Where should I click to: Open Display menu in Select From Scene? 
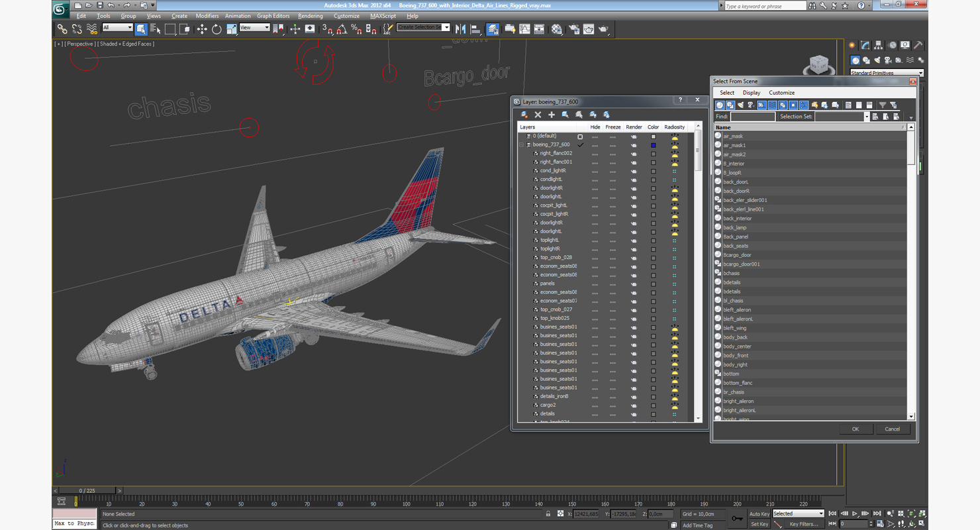tap(752, 93)
